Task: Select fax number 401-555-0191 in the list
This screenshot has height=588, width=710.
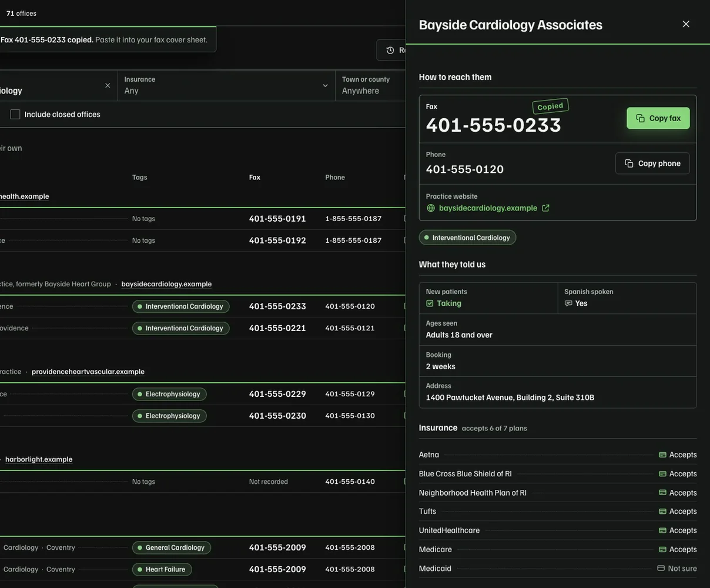Action: click(x=277, y=219)
